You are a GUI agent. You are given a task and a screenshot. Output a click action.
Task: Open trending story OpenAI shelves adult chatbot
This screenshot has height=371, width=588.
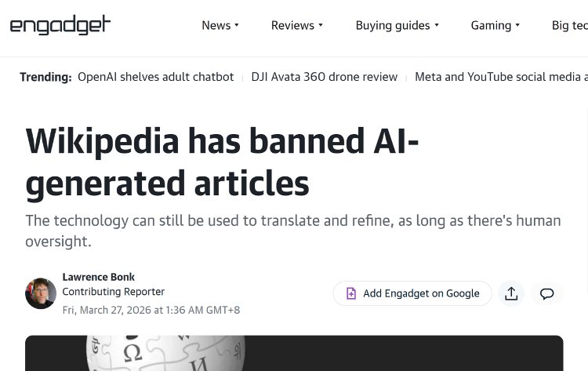pos(155,77)
